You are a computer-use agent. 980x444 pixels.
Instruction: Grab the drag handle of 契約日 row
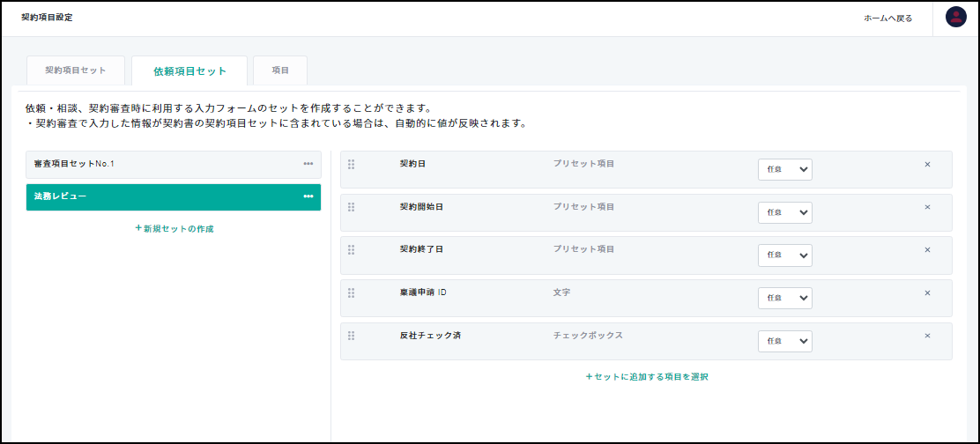(x=352, y=164)
